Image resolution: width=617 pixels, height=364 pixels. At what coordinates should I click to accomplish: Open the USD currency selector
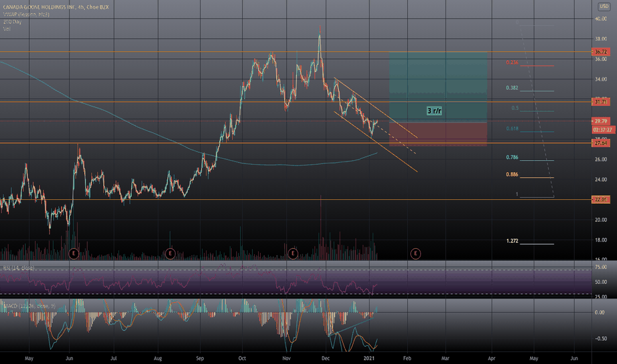click(x=604, y=7)
